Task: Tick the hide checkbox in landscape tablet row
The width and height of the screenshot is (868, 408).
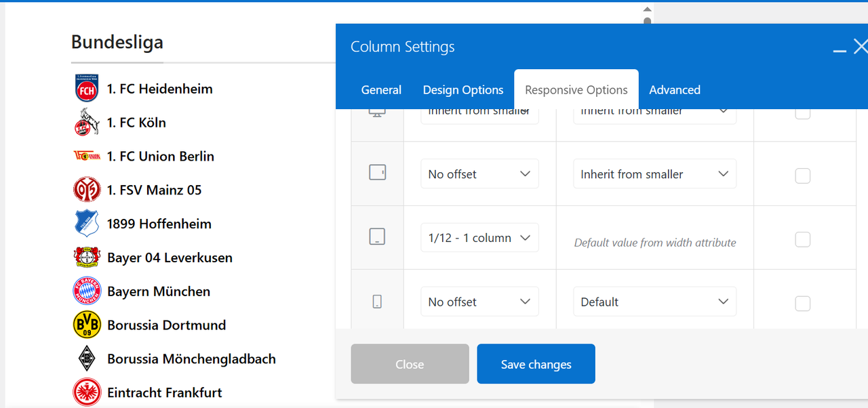Action: pyautogui.click(x=802, y=176)
